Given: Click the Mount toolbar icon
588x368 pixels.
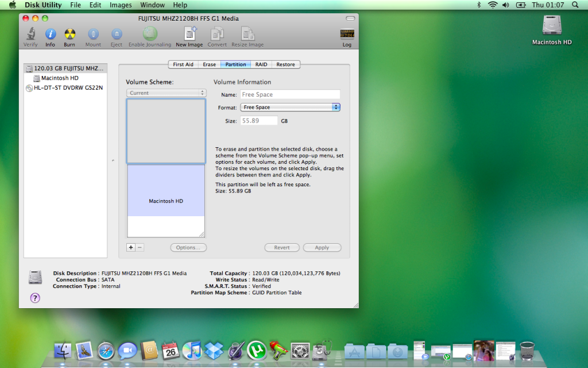Looking at the screenshot, I should 93,34.
